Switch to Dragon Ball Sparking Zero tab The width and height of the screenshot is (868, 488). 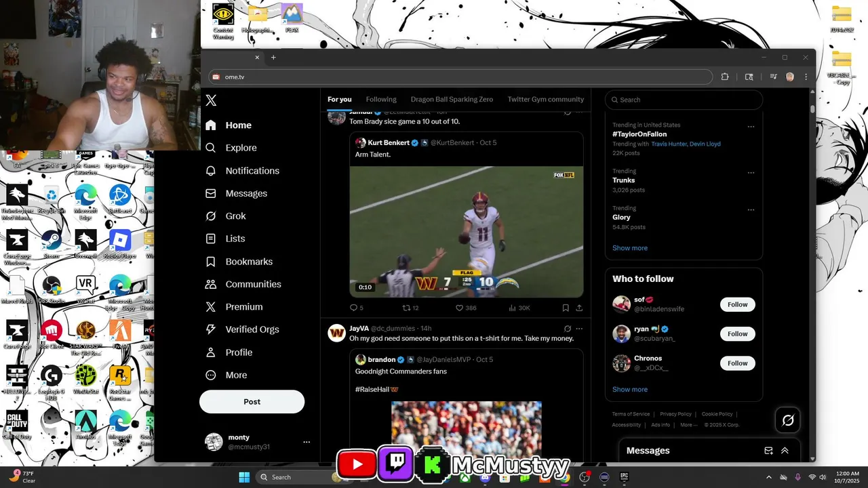pyautogui.click(x=452, y=100)
